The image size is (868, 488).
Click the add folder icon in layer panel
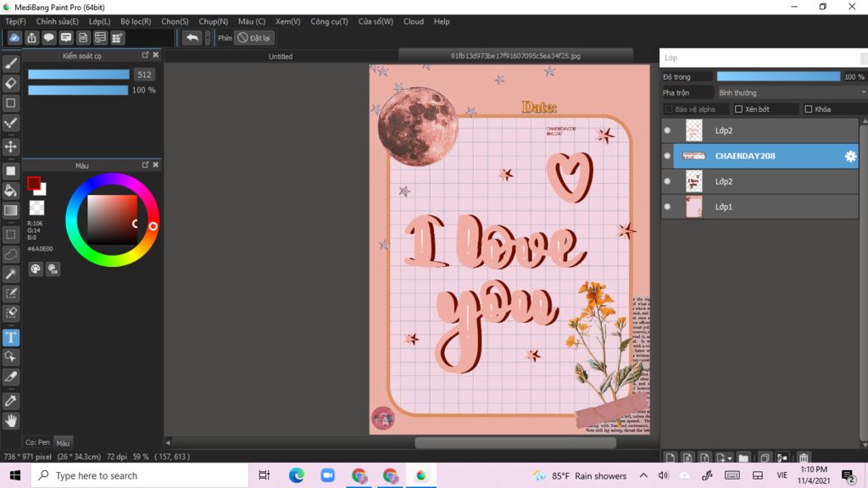click(x=743, y=457)
